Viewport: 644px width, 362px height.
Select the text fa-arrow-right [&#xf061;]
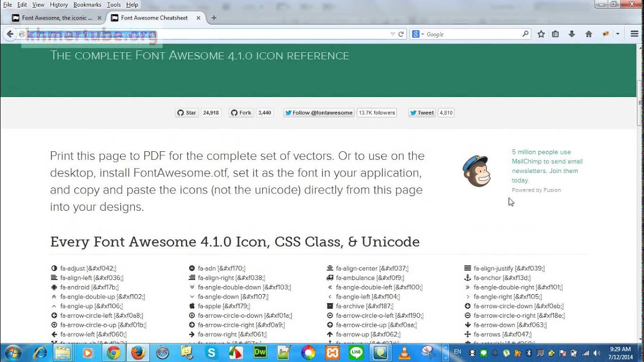click(232, 334)
